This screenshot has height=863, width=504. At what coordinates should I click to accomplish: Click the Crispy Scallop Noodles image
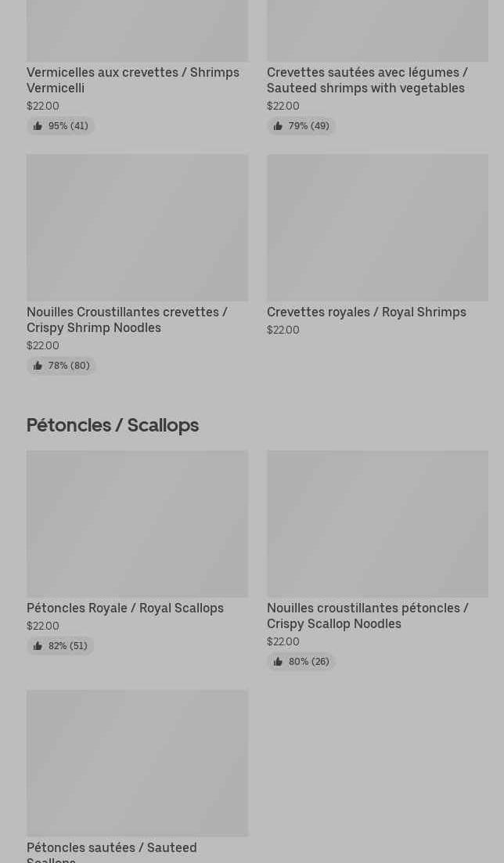(377, 523)
